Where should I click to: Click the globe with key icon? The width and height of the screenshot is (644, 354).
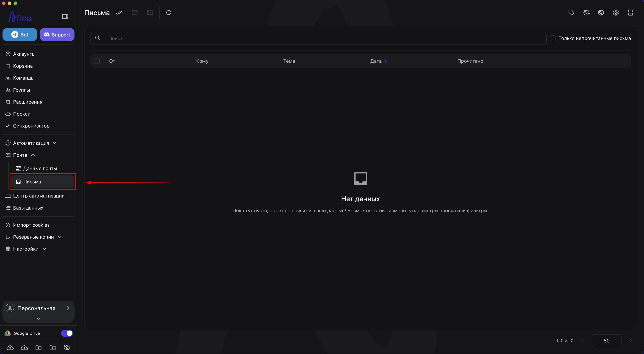(x=586, y=13)
